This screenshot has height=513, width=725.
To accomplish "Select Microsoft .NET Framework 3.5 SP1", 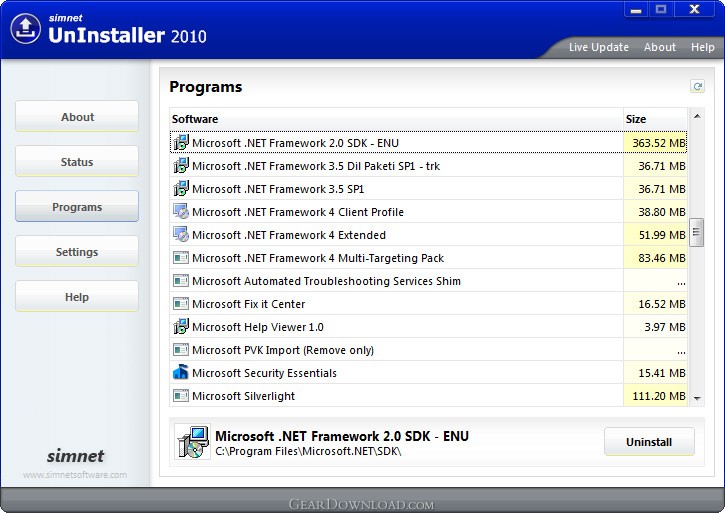I will pos(428,189).
